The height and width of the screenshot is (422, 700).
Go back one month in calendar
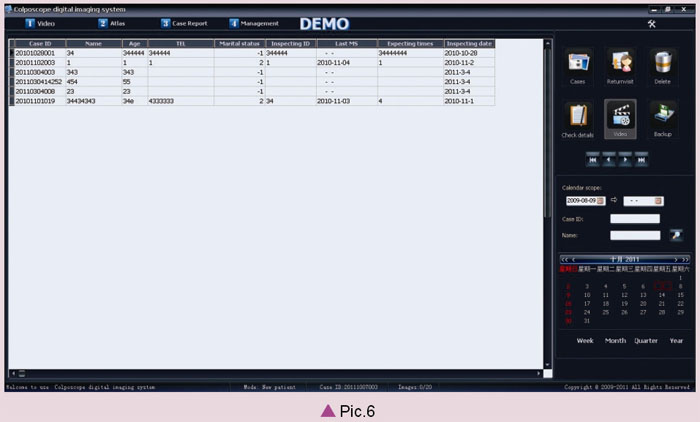[574, 259]
